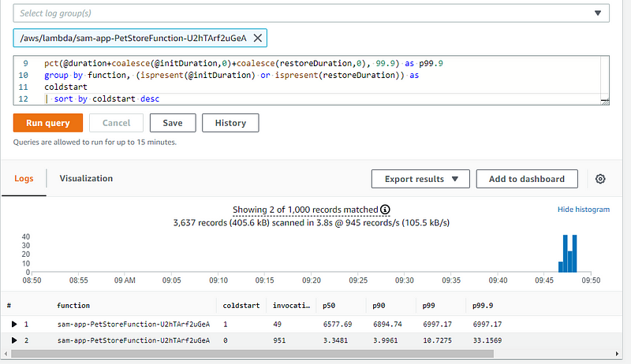Open the Export results dropdown
Screen dimensions: 631x364
[420, 179]
